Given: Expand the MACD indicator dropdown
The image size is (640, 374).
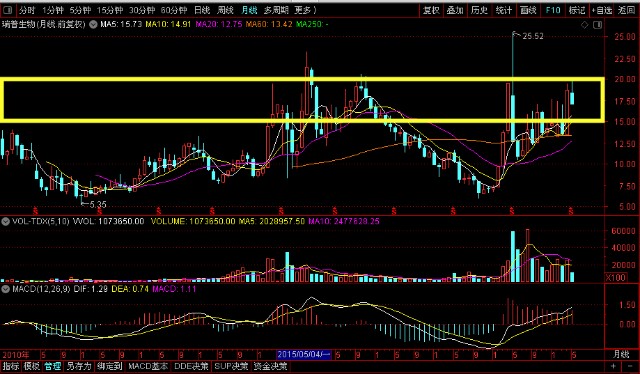Looking at the screenshot, I should 5,289.
